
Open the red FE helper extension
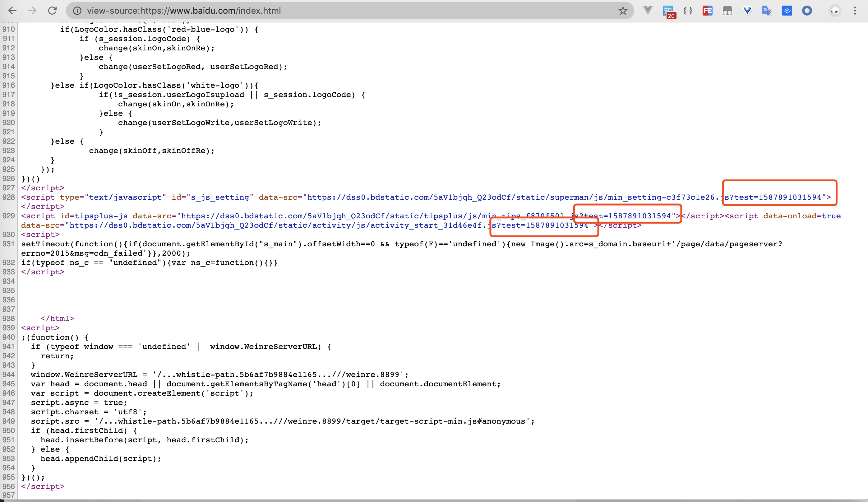(x=708, y=11)
